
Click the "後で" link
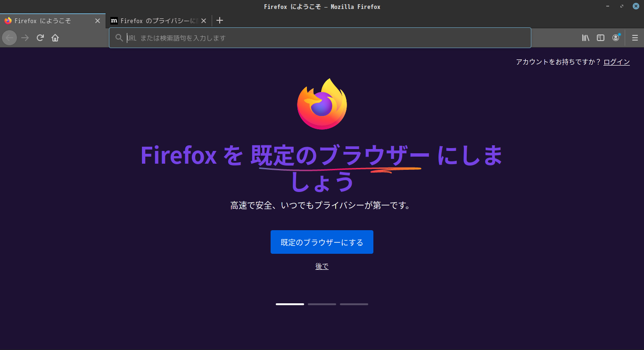322,267
